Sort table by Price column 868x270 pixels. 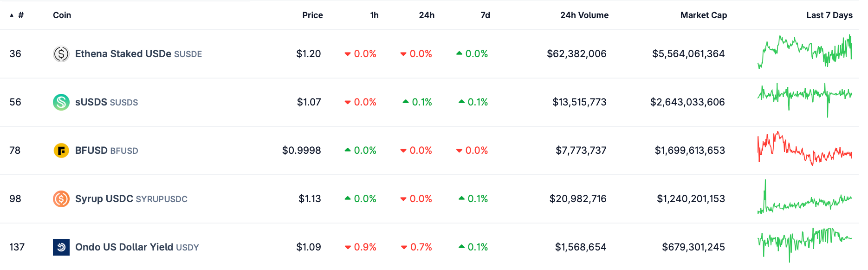pyautogui.click(x=312, y=15)
